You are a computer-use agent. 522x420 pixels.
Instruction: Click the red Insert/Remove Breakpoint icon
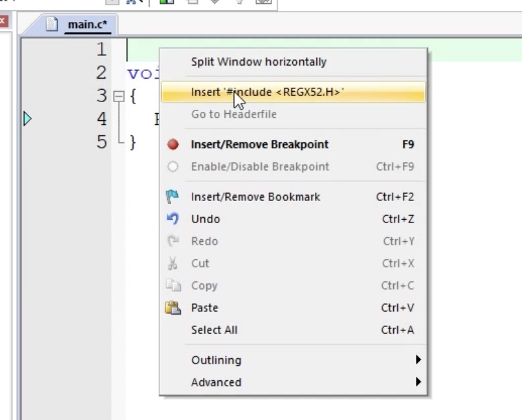coord(172,144)
